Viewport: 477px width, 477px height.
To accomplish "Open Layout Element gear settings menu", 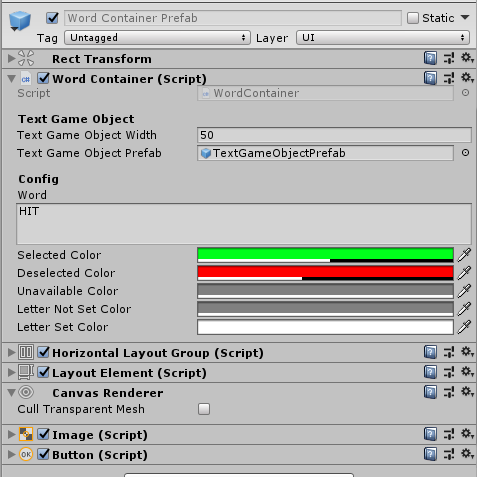I will [467, 372].
